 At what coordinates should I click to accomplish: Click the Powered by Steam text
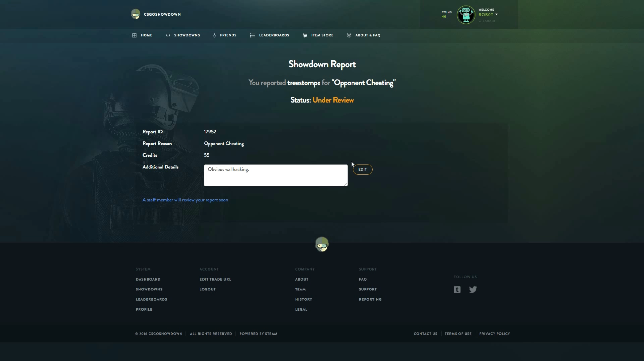pos(258,334)
